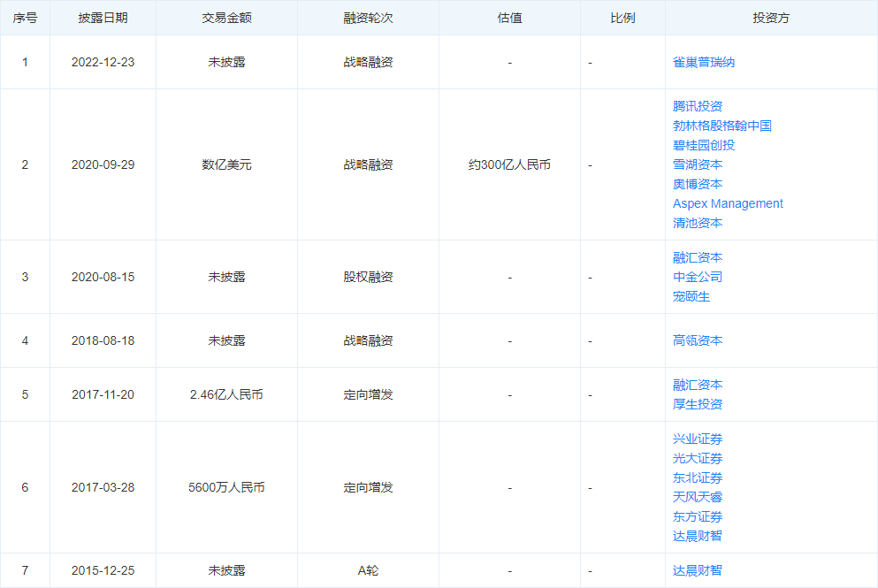Select 定向增发 in the 2017-03-28 row
878x588 pixels.
(x=368, y=488)
